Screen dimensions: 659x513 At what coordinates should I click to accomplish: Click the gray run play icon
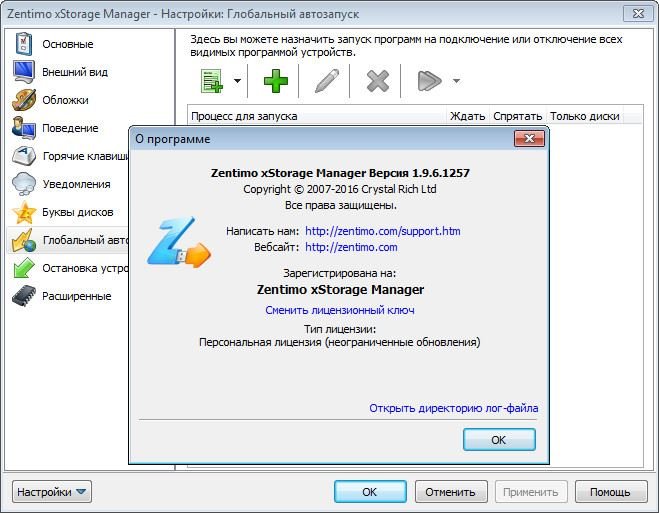coord(430,81)
